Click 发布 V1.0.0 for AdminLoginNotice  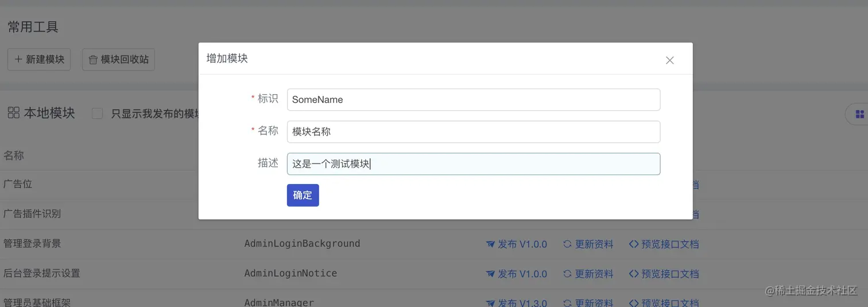click(516, 274)
